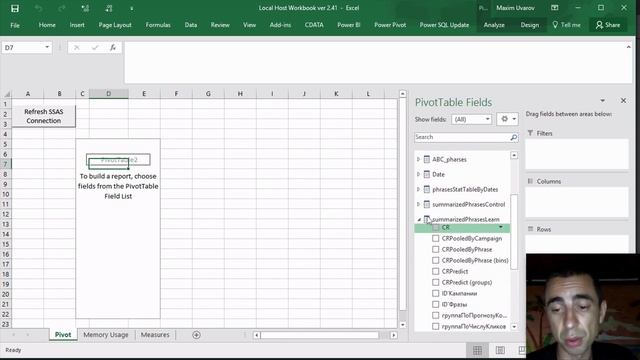Expand the Date table
Screen dimensions: 640x360
[418, 174]
